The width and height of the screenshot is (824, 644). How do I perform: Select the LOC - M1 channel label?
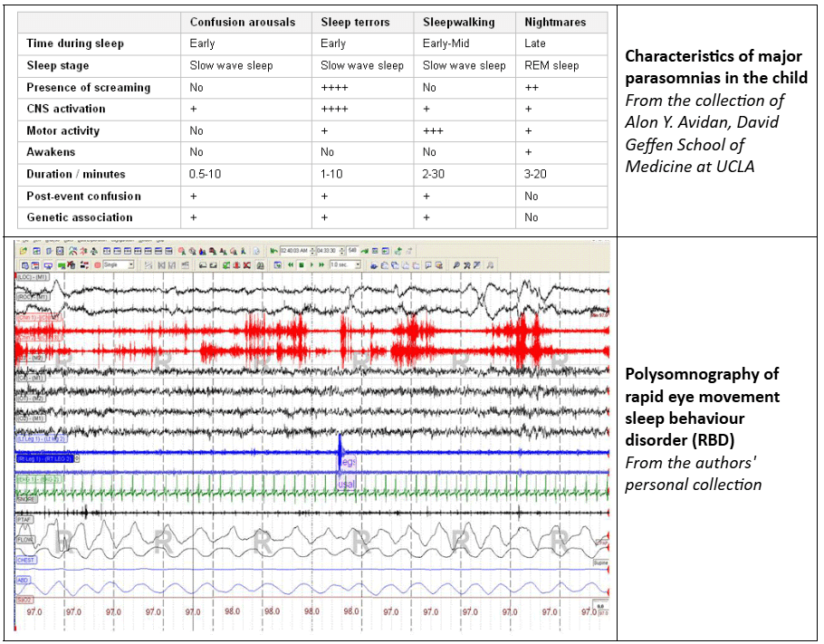point(32,276)
